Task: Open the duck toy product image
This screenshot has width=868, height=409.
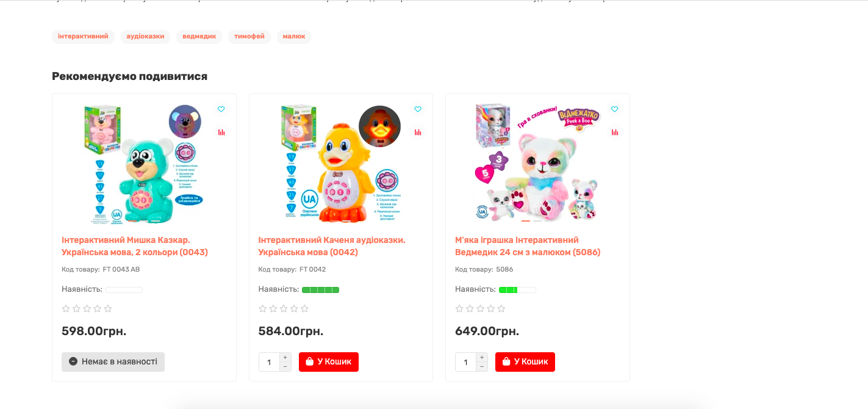Action: (340, 163)
